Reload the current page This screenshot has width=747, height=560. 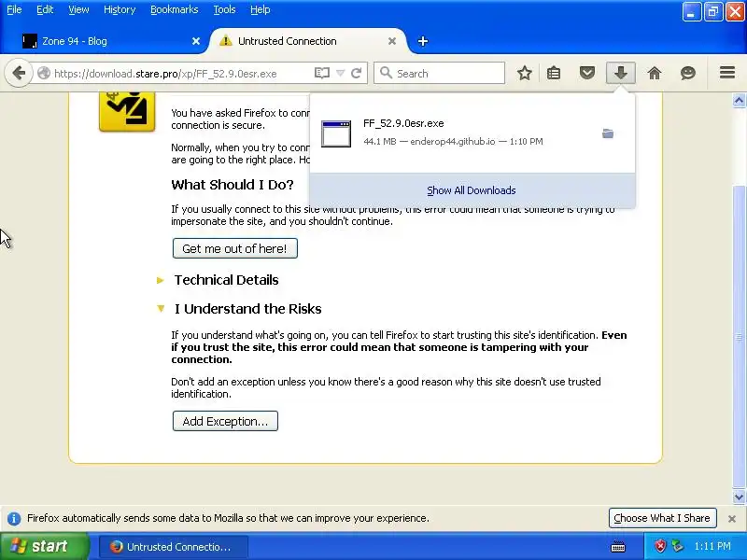coord(356,74)
